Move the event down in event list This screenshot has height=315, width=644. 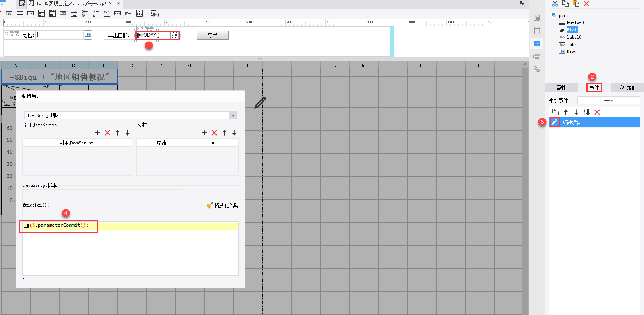[576, 112]
